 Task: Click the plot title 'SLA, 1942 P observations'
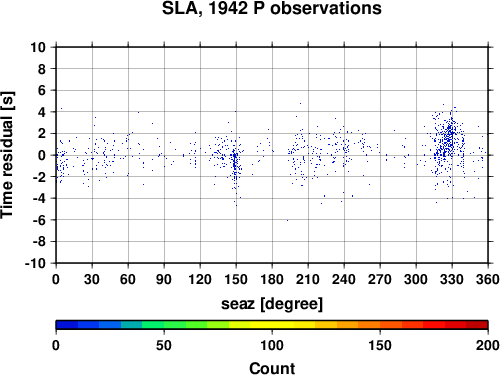coord(272,8)
